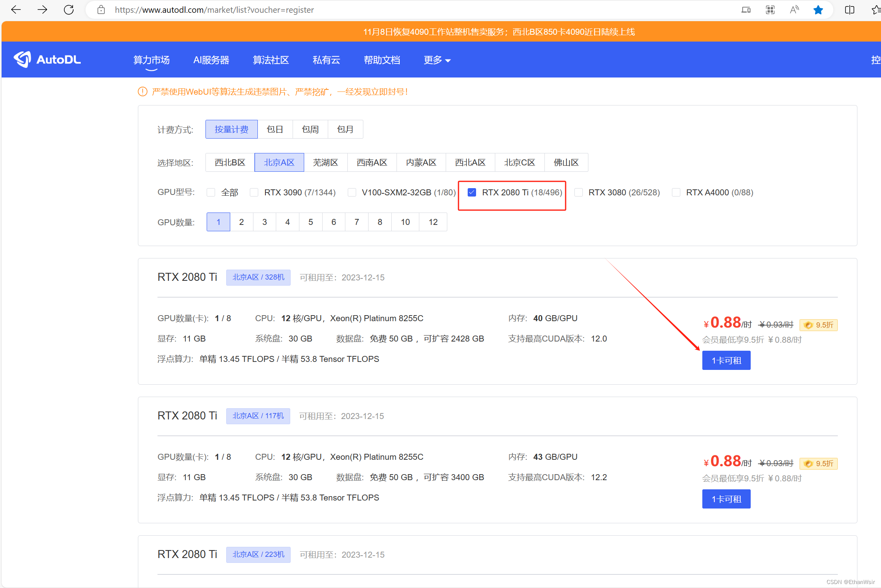Screen dimensions: 881x588
Task: Click 1卡可租 for 117机 server
Action: pos(726,499)
